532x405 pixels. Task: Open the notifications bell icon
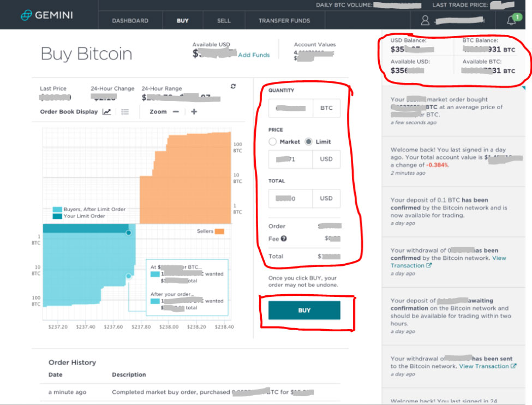point(512,20)
